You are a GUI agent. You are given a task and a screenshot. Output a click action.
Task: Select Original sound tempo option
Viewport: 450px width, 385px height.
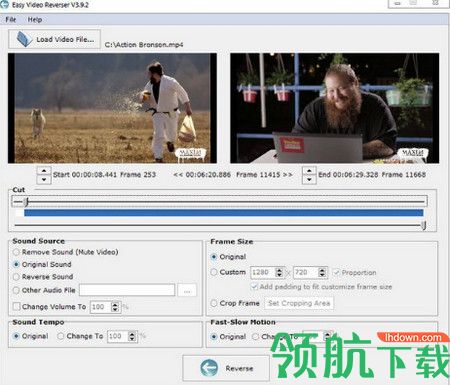click(30, 336)
